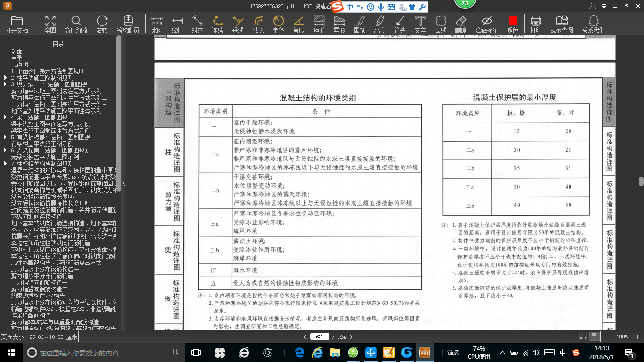Select the 云线 cloud line tool
Image resolution: width=644 pixels, height=362 pixels.
[x=440, y=24]
